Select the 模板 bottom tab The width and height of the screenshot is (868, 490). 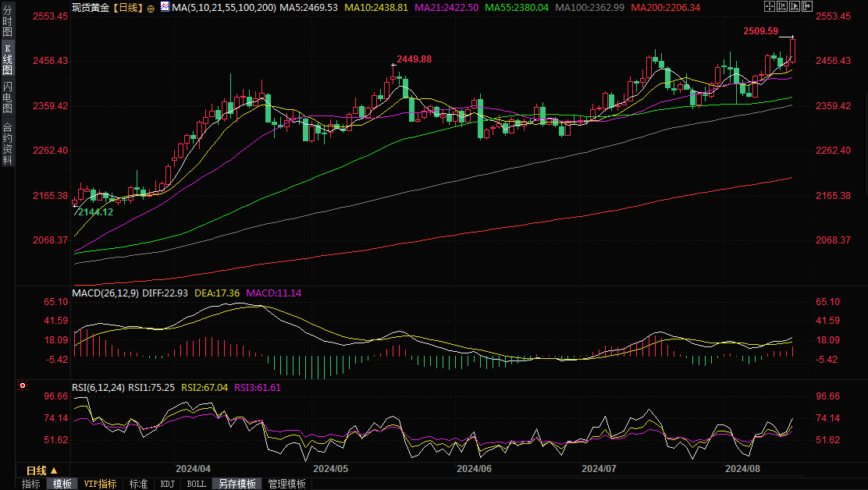point(62,484)
